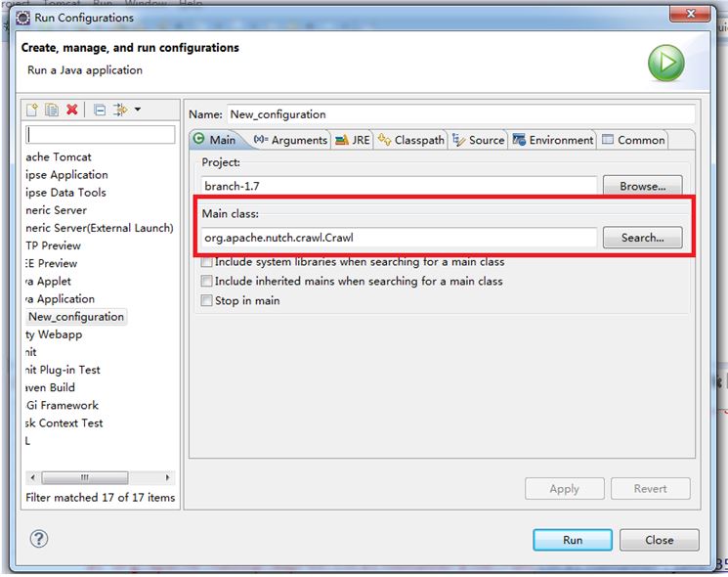The height and width of the screenshot is (577, 728).
Task: Switch to the Arguments tab
Action: [x=290, y=140]
